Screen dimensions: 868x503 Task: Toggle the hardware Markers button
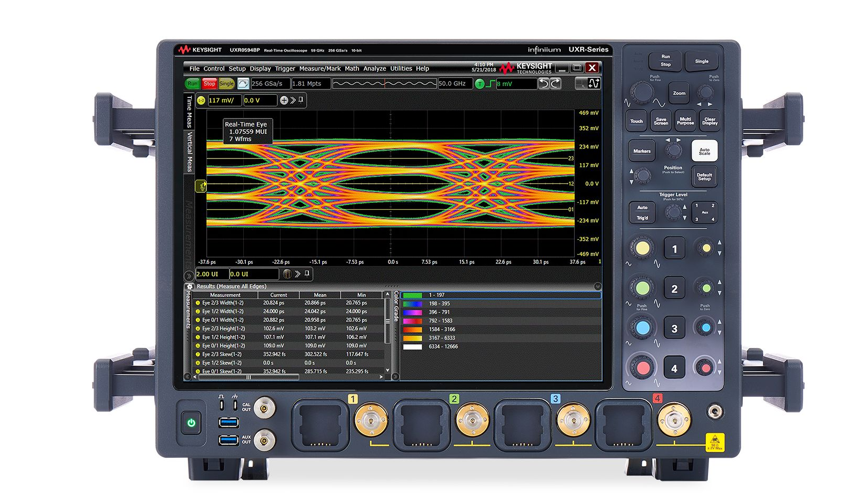[642, 151]
